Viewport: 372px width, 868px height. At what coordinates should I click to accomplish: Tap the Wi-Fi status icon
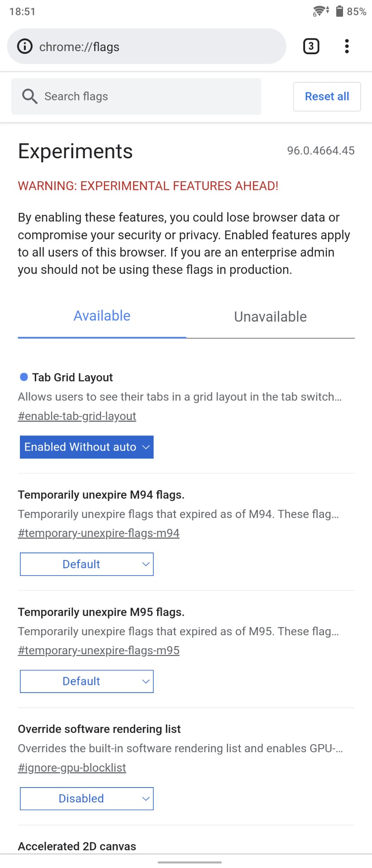click(x=321, y=11)
